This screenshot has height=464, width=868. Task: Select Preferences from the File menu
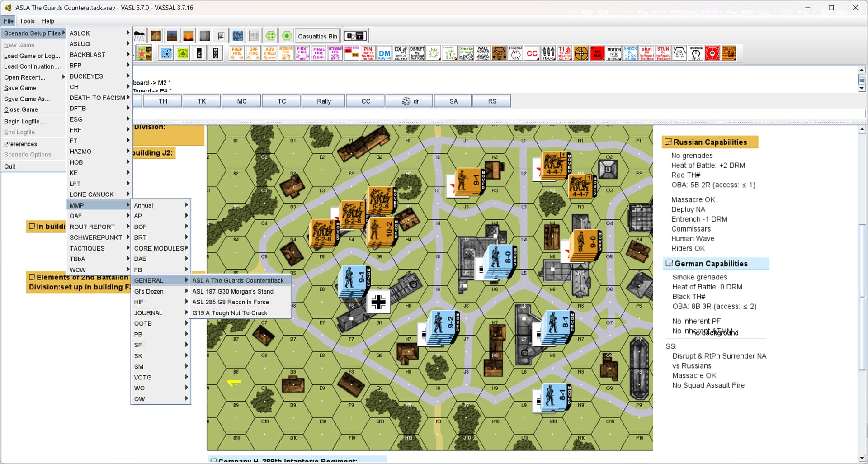(x=21, y=144)
